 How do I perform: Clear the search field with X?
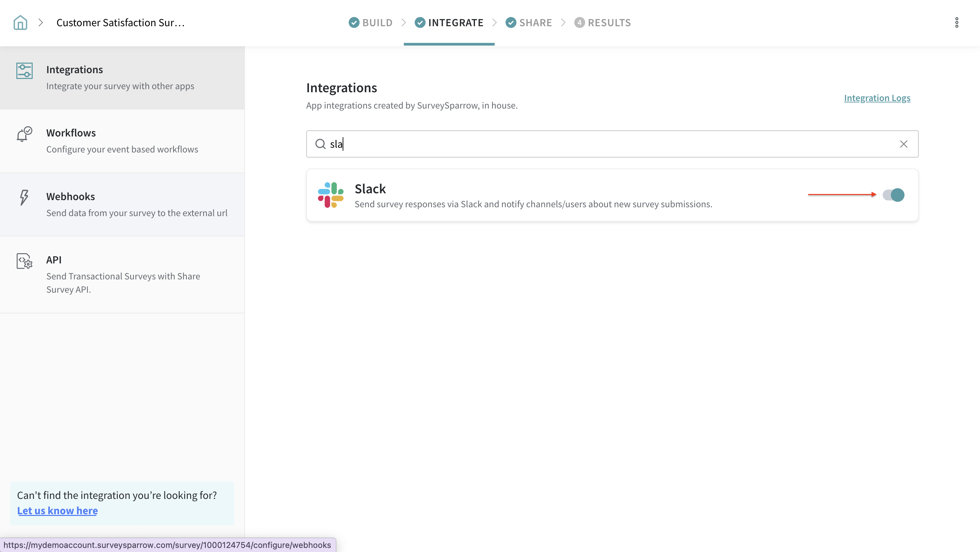[x=903, y=144]
